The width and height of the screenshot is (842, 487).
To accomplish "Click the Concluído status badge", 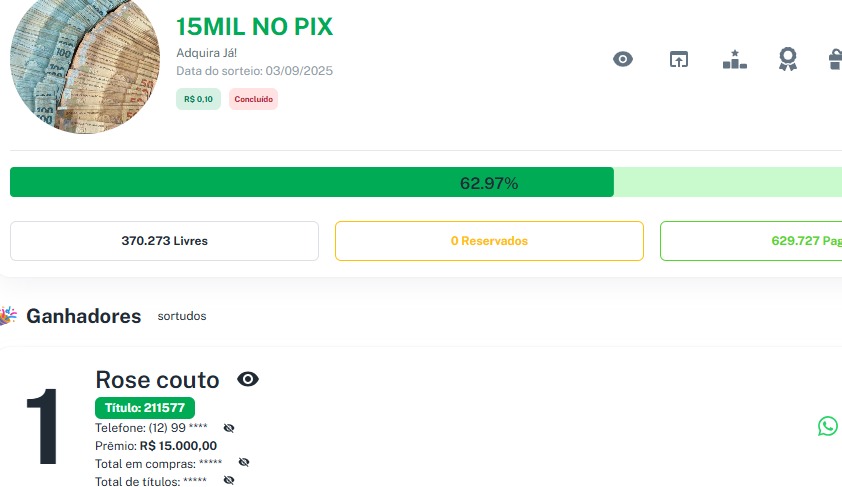I will point(253,99).
